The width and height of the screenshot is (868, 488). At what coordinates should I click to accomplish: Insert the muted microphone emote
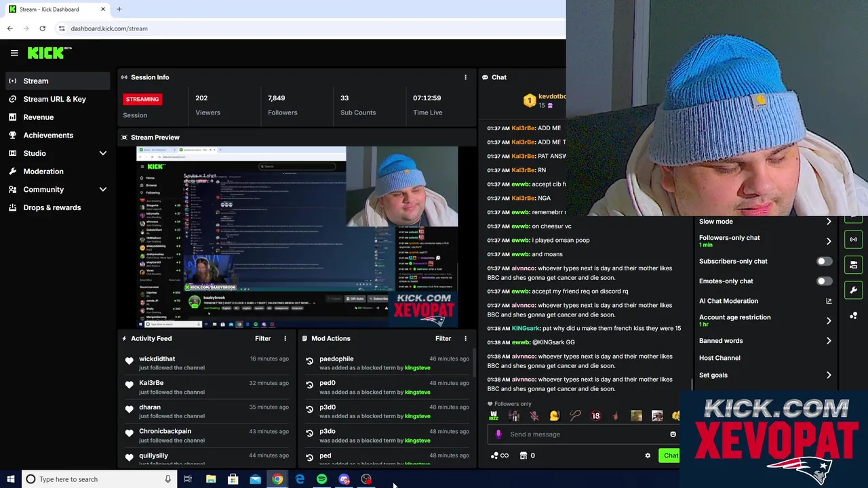[534, 416]
